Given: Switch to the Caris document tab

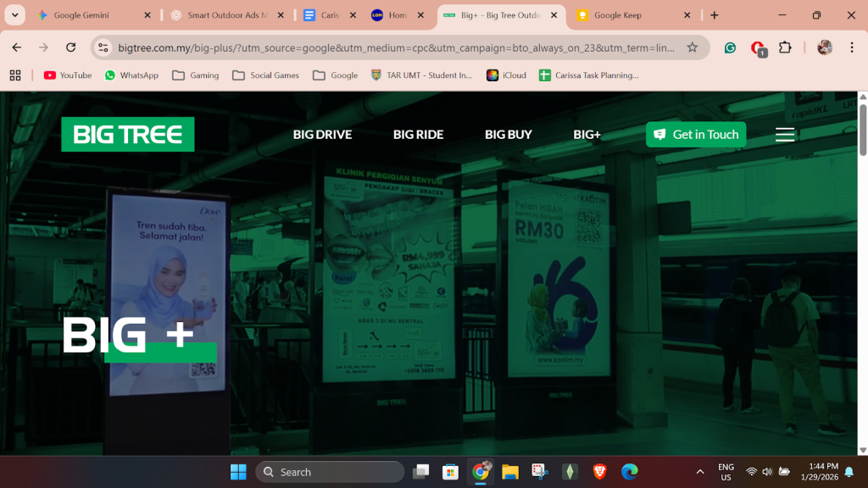Looking at the screenshot, I should click(x=330, y=15).
